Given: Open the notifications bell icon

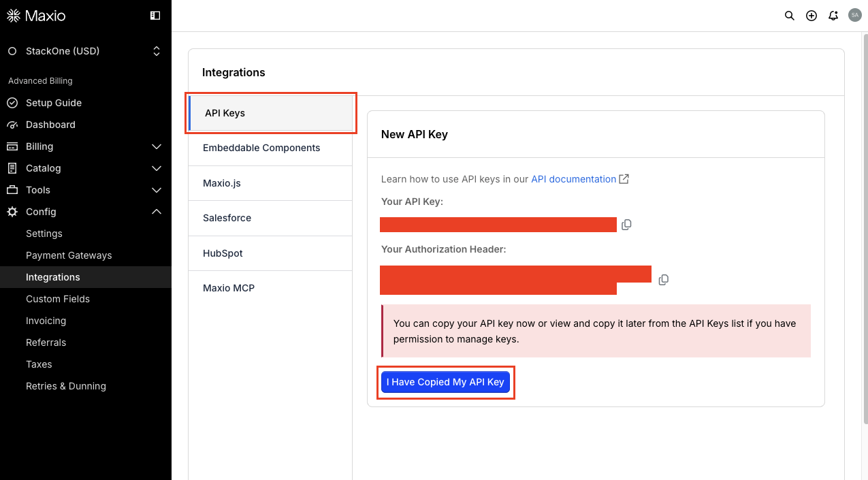Looking at the screenshot, I should [x=833, y=16].
